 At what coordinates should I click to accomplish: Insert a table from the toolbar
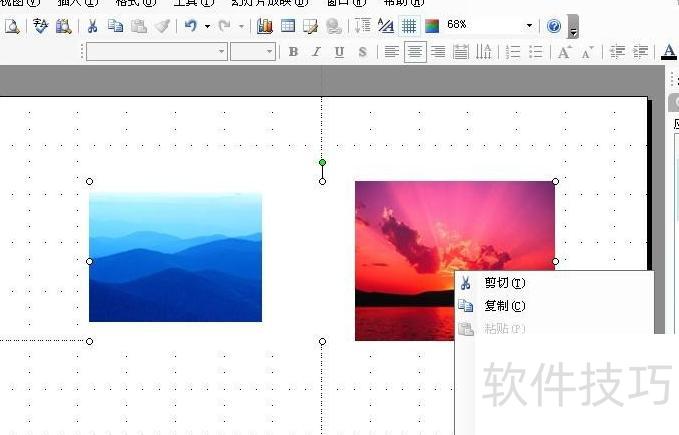pyautogui.click(x=288, y=26)
